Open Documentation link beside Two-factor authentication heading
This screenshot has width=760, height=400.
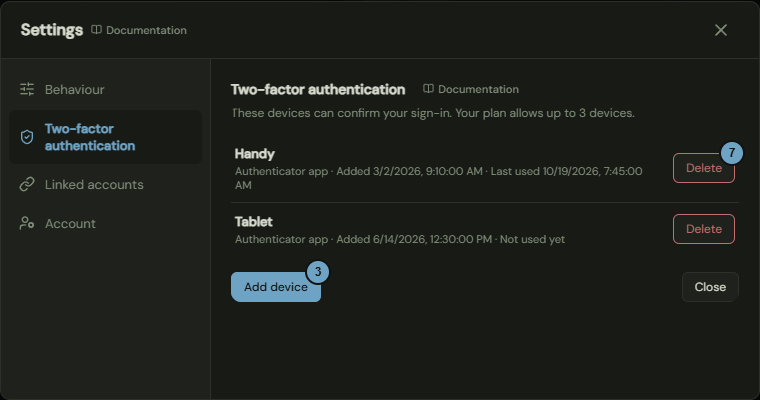pos(471,89)
